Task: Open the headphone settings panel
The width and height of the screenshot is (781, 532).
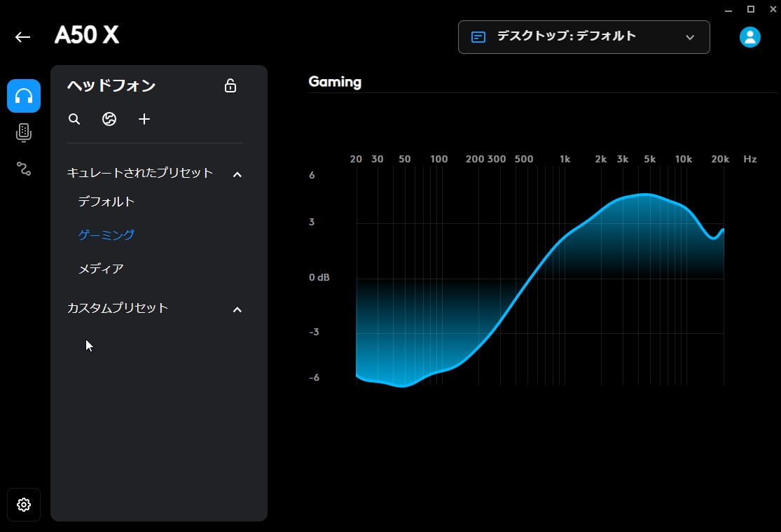Action: [x=23, y=96]
